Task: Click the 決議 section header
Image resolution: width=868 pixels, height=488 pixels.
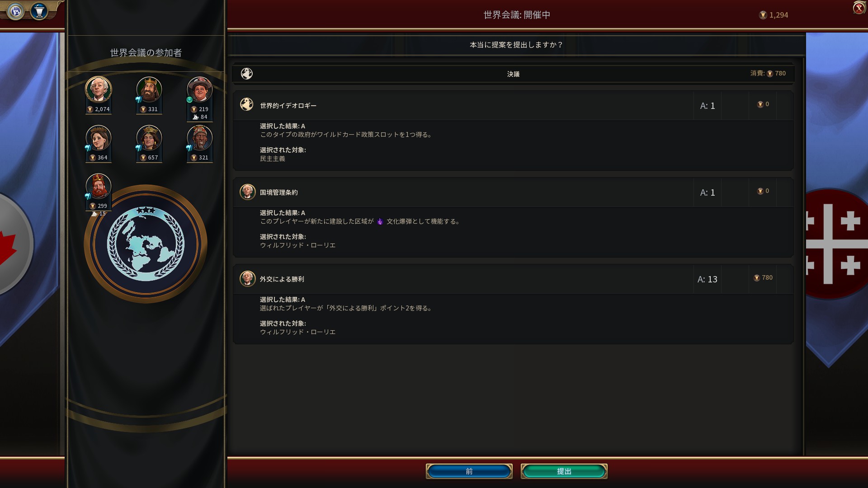Action: tap(513, 74)
